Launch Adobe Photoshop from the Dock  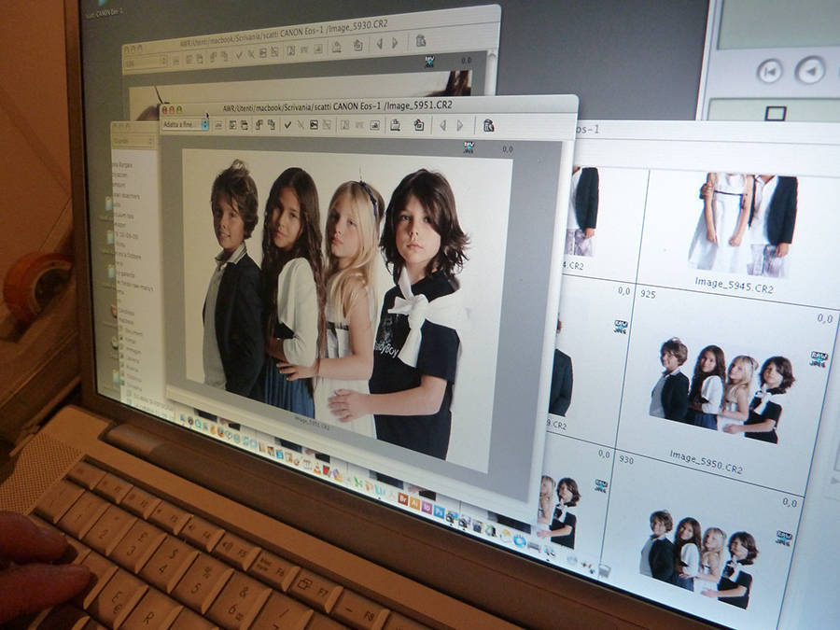[439, 511]
